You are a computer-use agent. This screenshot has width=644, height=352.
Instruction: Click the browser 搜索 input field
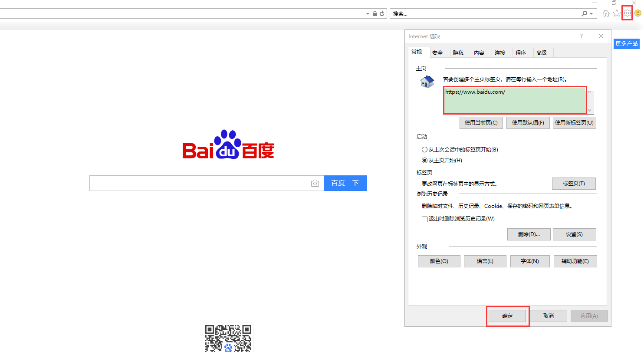point(485,14)
